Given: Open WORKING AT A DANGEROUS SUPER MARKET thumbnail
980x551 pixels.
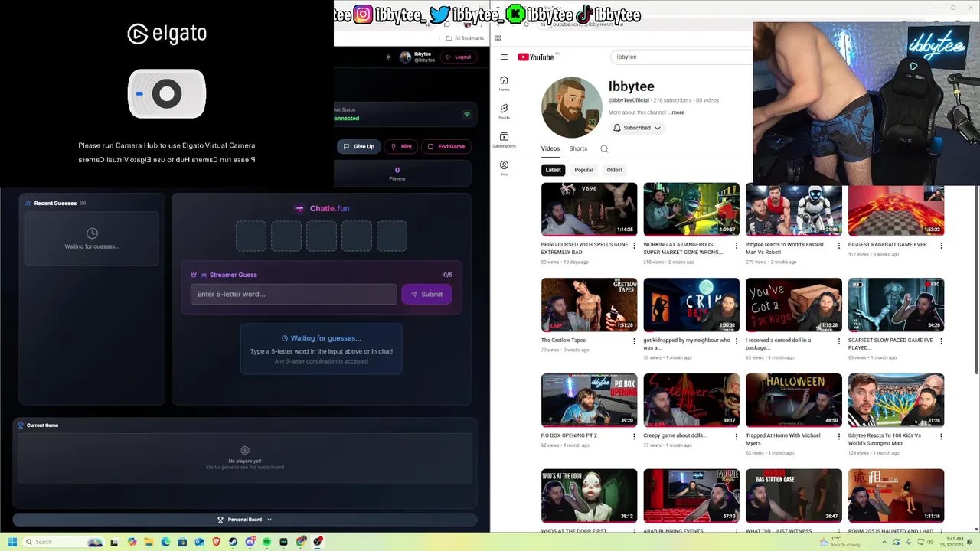Looking at the screenshot, I should tap(691, 209).
